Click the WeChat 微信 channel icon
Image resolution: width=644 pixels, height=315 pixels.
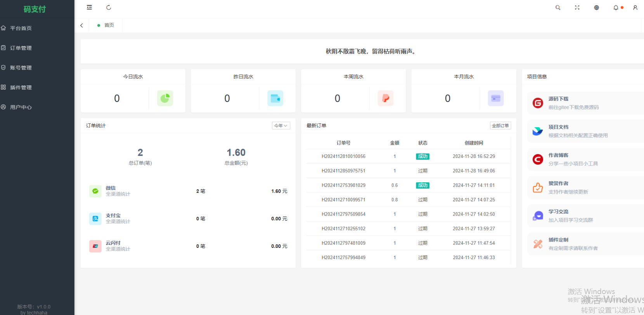[x=95, y=191]
